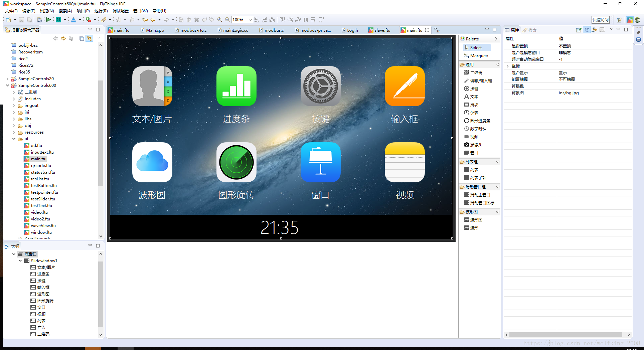Collapse Slidewindow1 in the outline tree
Viewport: 644px width, 350px height.
tap(20, 261)
